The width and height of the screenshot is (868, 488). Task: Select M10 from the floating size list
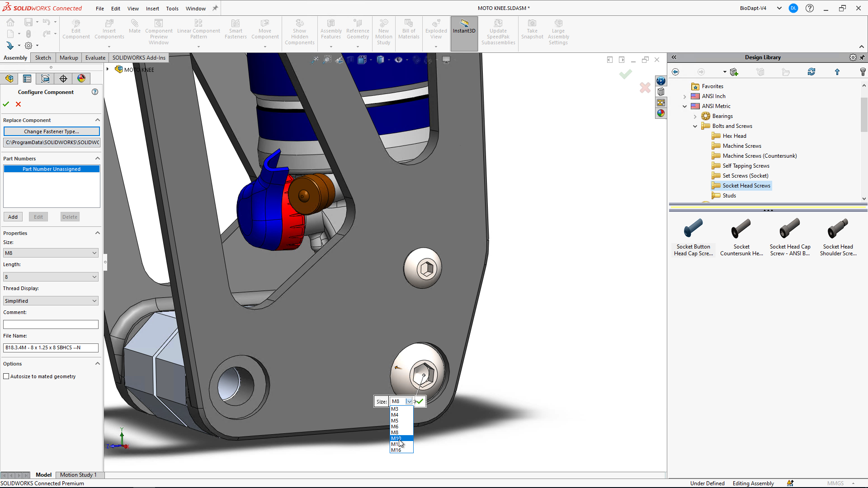coord(396,438)
